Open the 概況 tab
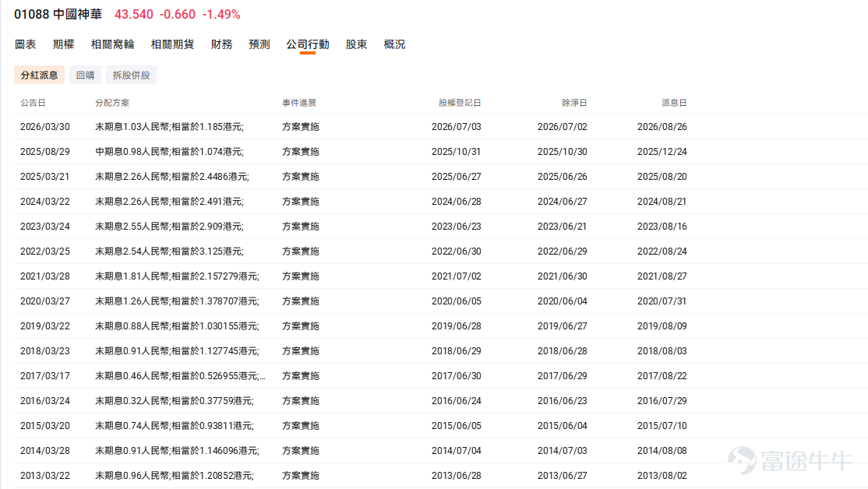This screenshot has width=868, height=489. 395,44
